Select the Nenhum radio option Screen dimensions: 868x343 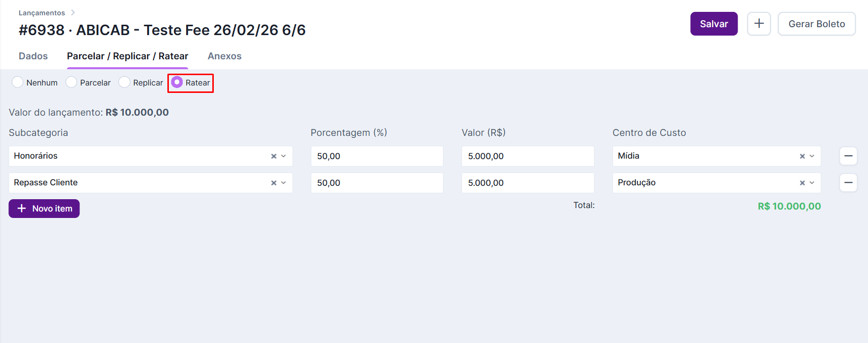18,82
